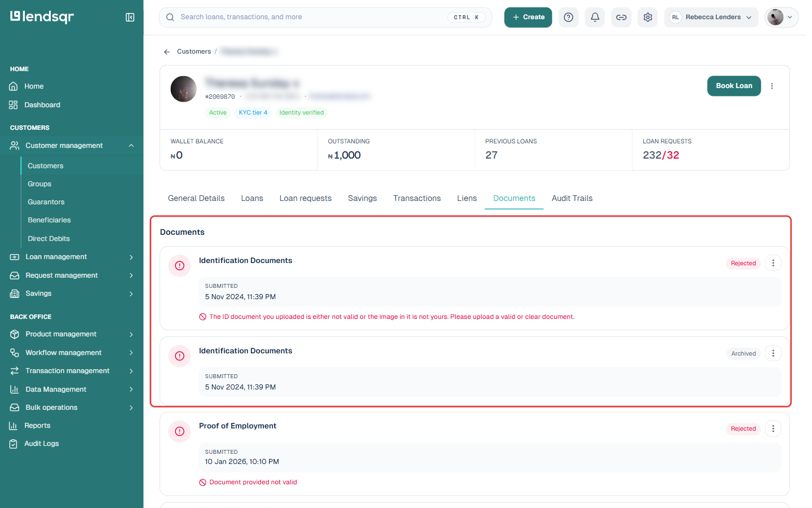Screen dimensions: 812x508
Task: Click the Product management box icon
Action: point(15,334)
